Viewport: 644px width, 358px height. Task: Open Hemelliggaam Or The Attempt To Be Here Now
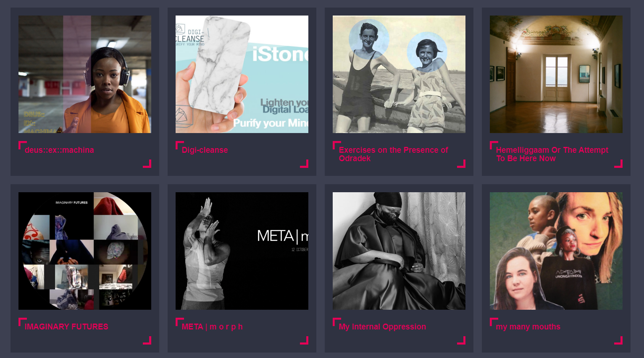click(x=552, y=154)
